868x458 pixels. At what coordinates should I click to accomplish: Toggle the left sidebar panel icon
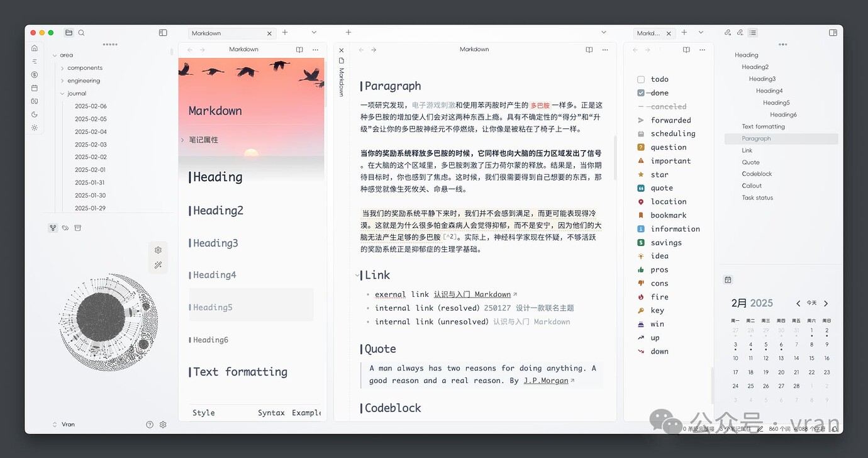(x=163, y=33)
